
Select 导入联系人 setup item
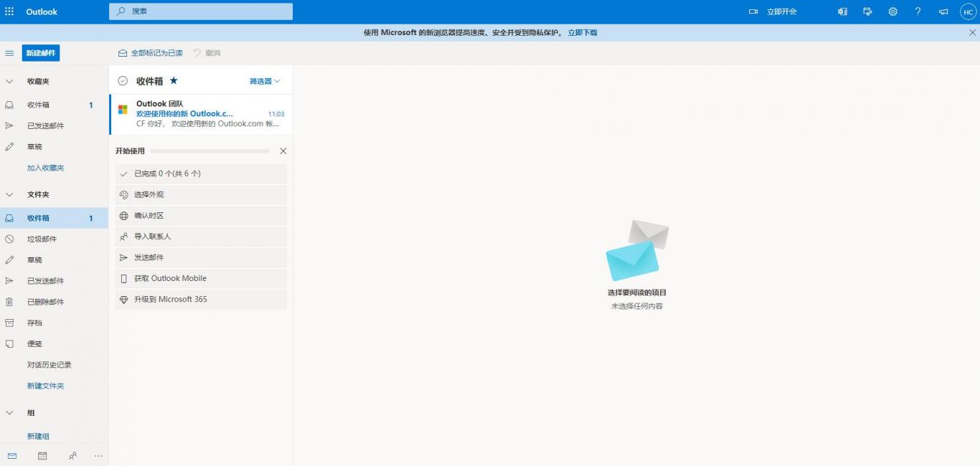coord(201,237)
